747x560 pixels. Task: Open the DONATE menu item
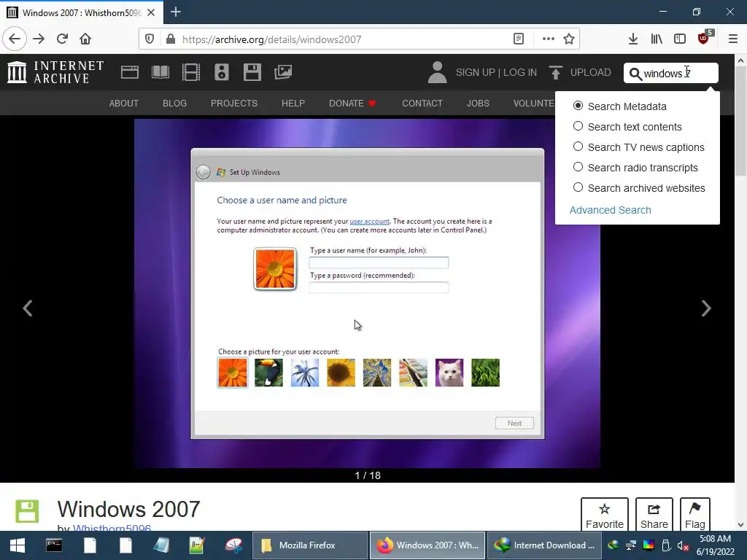[x=352, y=104]
